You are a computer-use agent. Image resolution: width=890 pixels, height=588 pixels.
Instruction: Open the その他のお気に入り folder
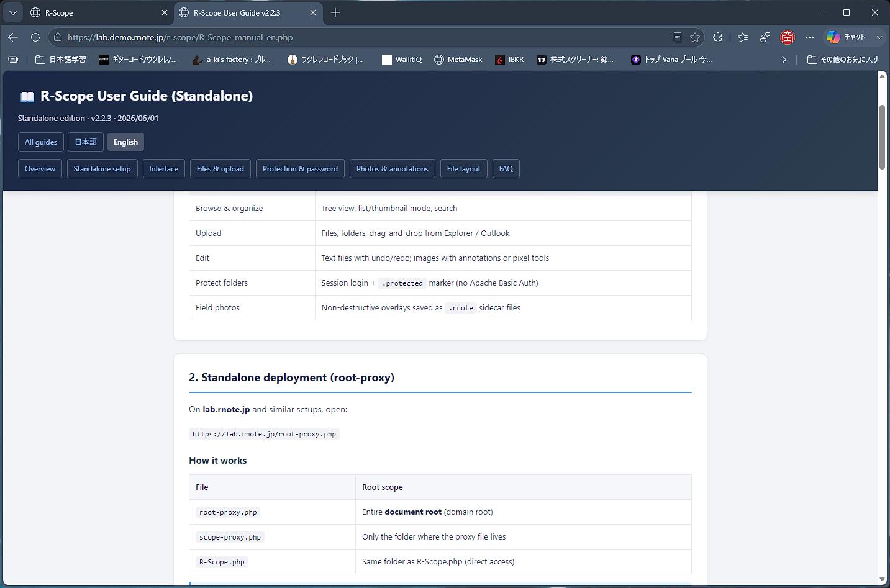[x=843, y=60]
